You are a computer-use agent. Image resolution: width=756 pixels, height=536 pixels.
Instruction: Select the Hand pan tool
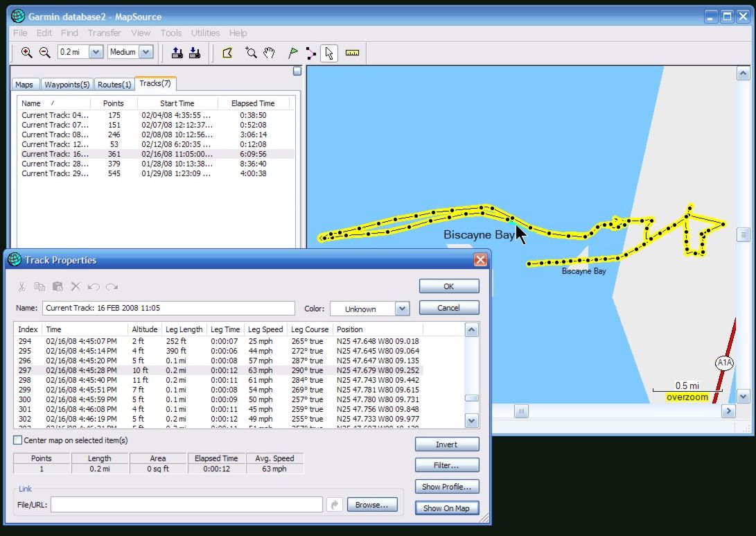(x=269, y=53)
